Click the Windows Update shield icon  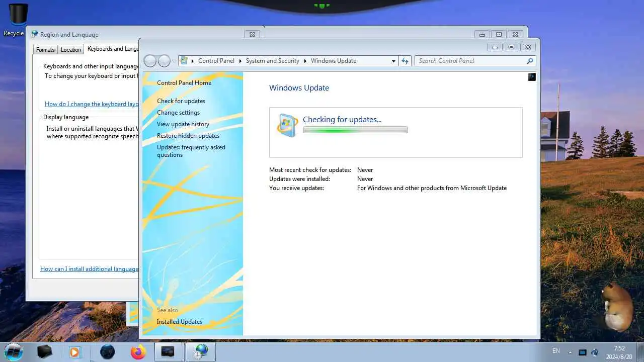click(287, 125)
